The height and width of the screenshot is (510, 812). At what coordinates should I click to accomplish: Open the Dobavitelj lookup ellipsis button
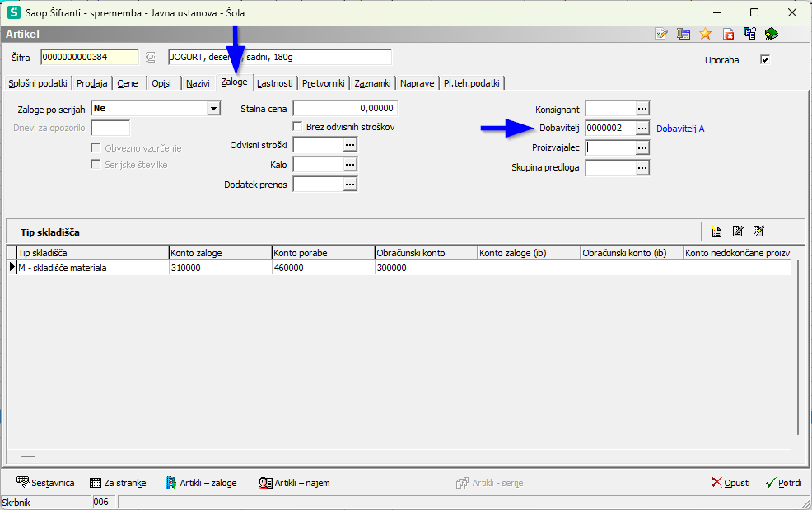642,128
